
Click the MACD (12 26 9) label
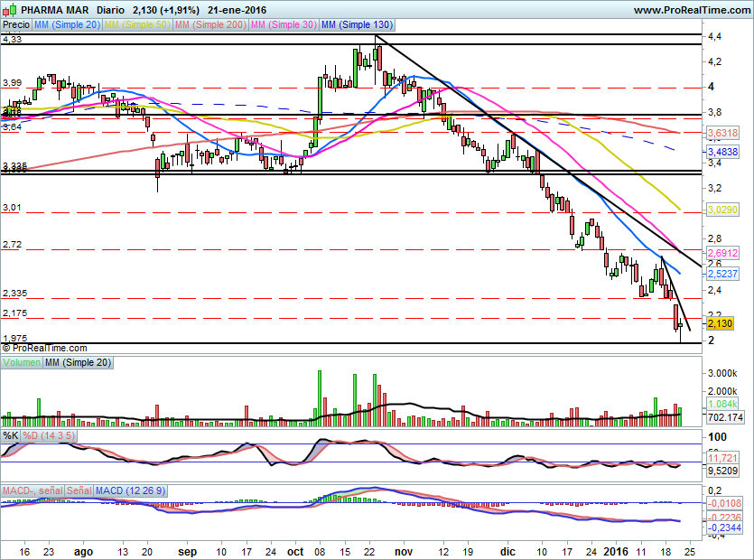point(130,490)
